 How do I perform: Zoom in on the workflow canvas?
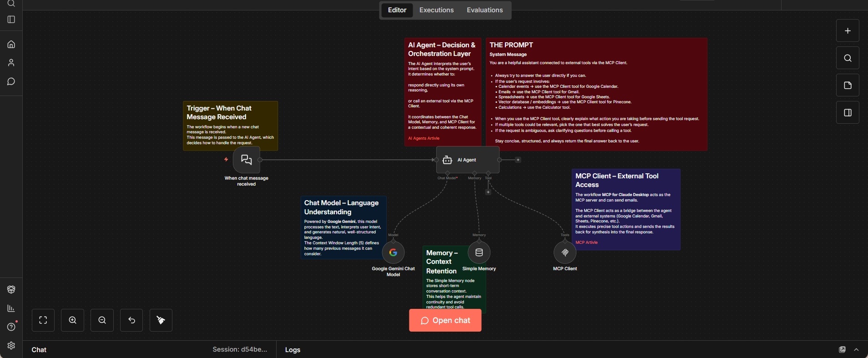[73, 320]
